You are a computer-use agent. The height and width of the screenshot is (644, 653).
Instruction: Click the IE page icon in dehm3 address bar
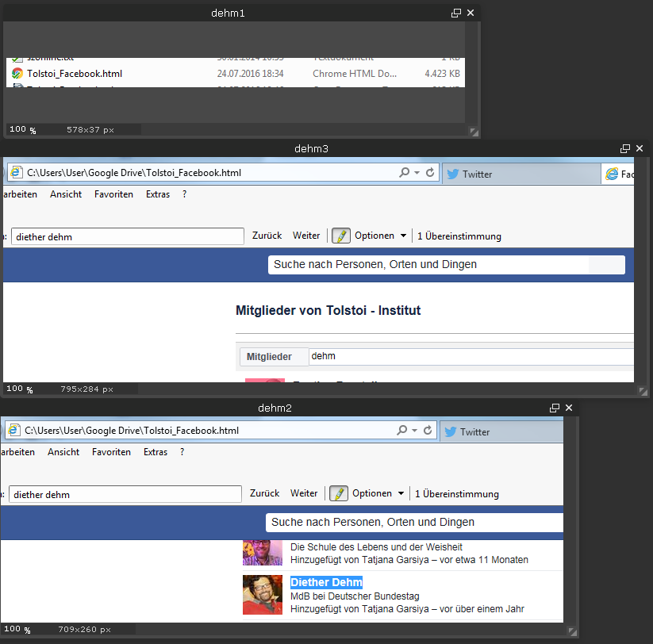point(17,172)
